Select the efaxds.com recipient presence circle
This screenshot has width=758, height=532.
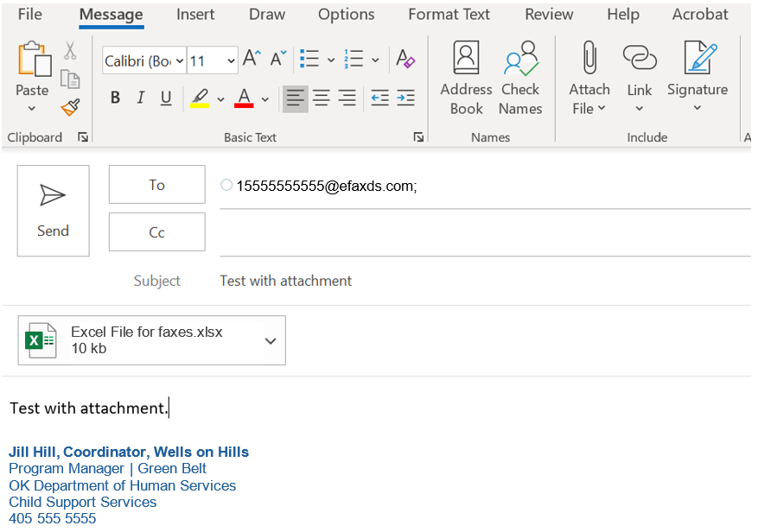[x=226, y=185]
